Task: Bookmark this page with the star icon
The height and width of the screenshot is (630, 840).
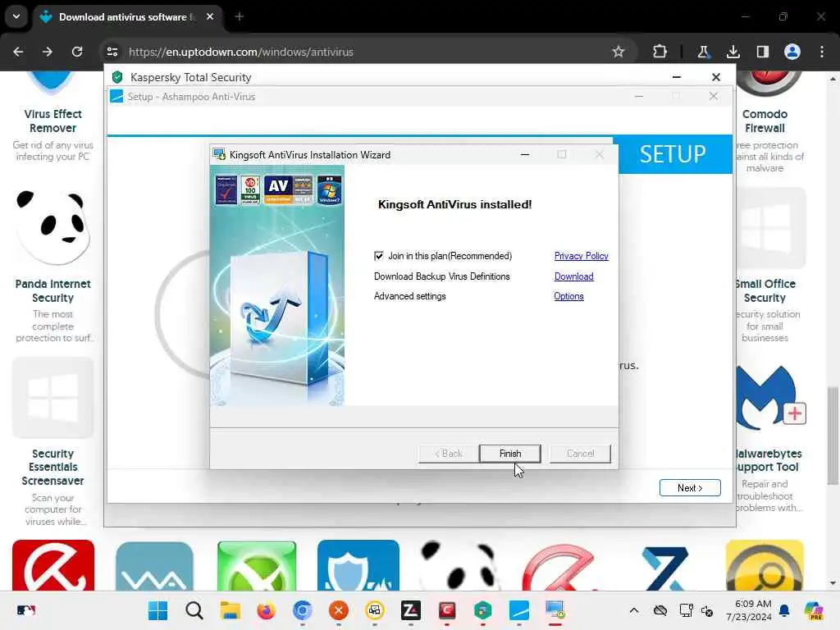Action: point(619,52)
